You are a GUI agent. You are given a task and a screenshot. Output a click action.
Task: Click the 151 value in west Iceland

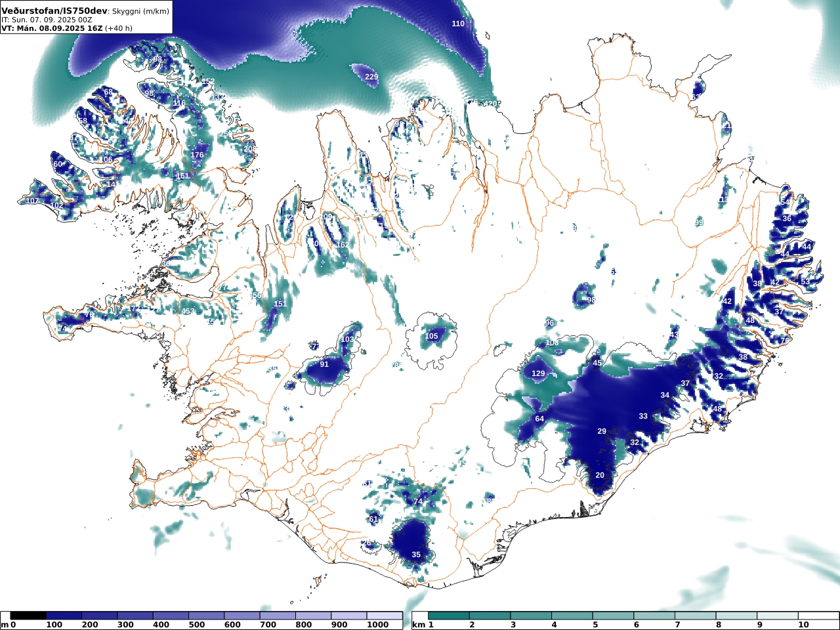coord(280,304)
